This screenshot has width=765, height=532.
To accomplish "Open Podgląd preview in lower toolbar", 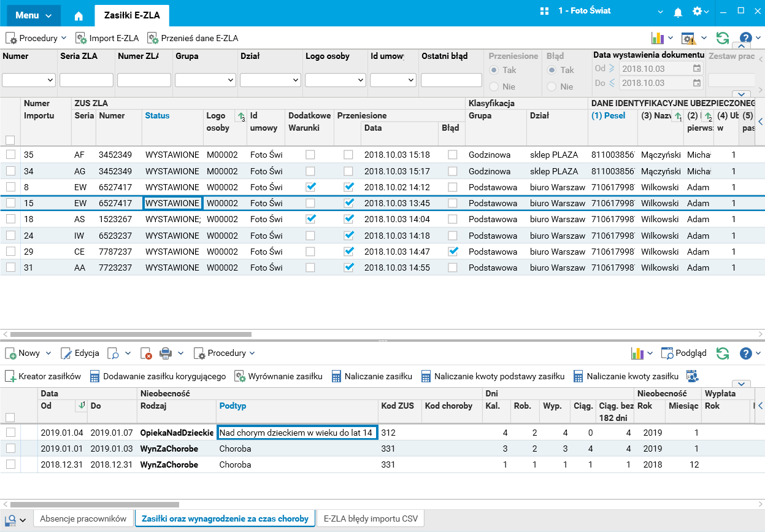I will [x=683, y=353].
